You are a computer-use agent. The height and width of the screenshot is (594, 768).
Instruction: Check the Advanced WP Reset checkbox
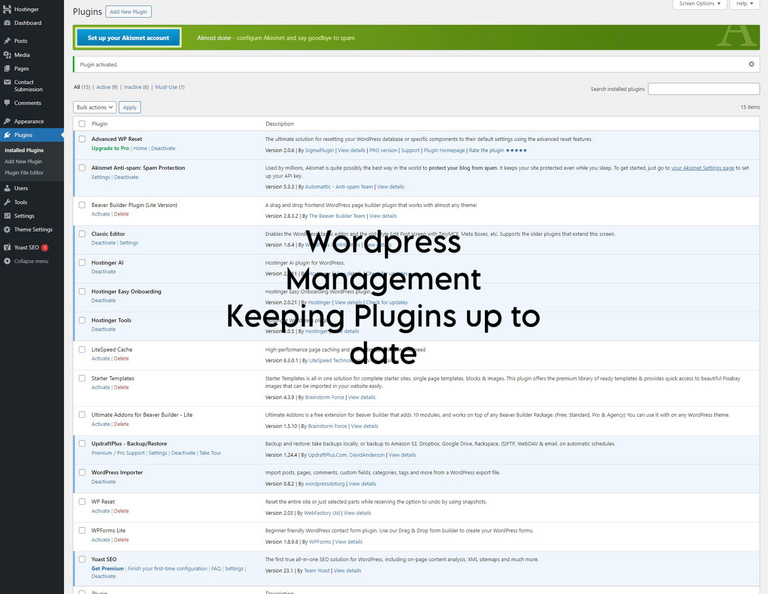82,139
